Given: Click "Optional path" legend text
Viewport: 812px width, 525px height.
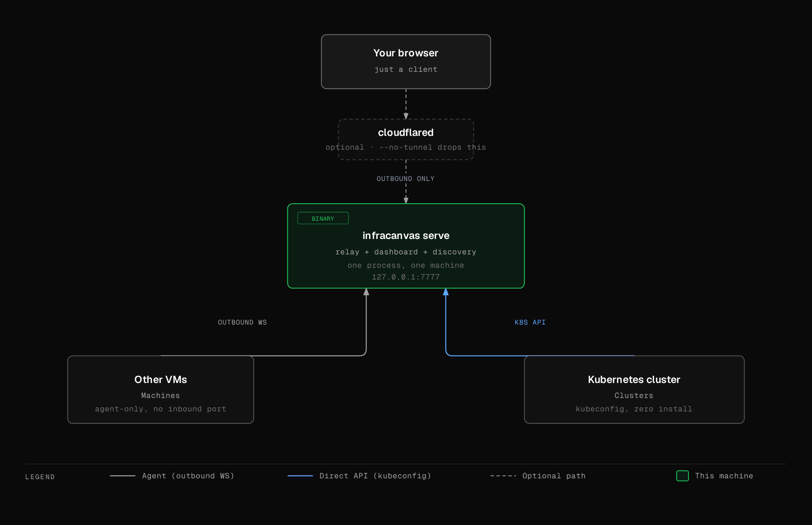Looking at the screenshot, I should click(554, 476).
